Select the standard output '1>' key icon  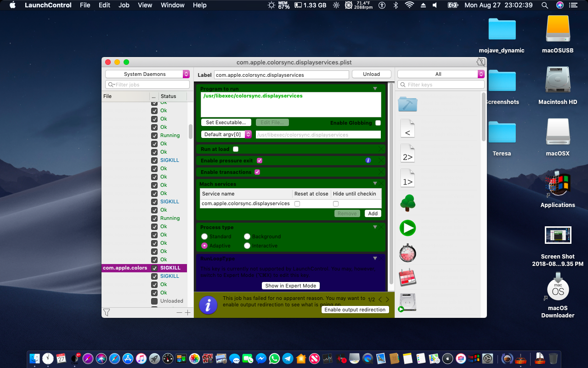[x=407, y=178]
